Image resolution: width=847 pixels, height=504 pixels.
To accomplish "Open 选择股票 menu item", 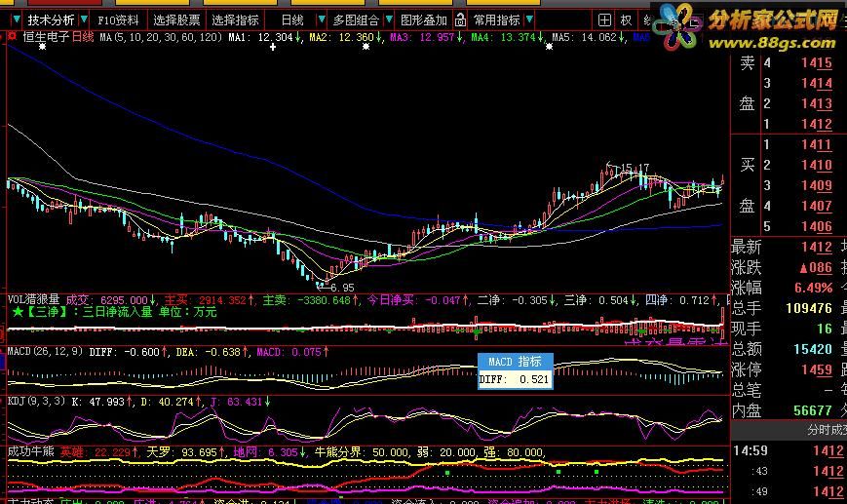I will pos(176,20).
